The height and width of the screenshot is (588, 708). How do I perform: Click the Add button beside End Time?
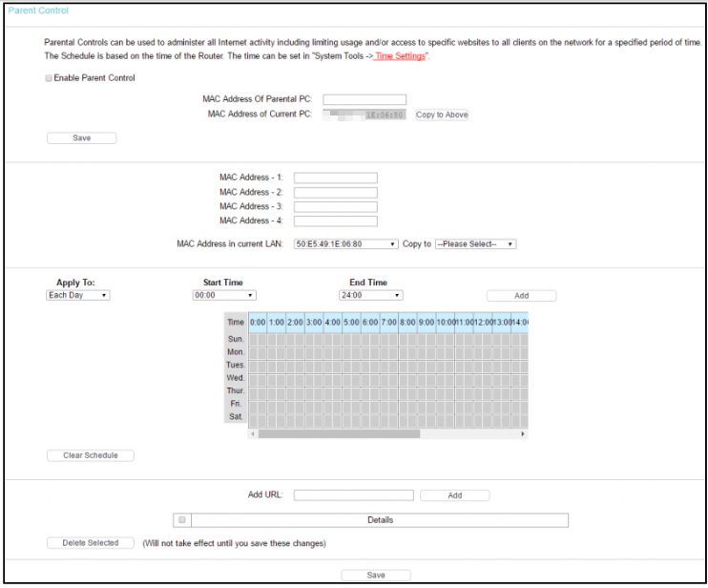point(522,296)
